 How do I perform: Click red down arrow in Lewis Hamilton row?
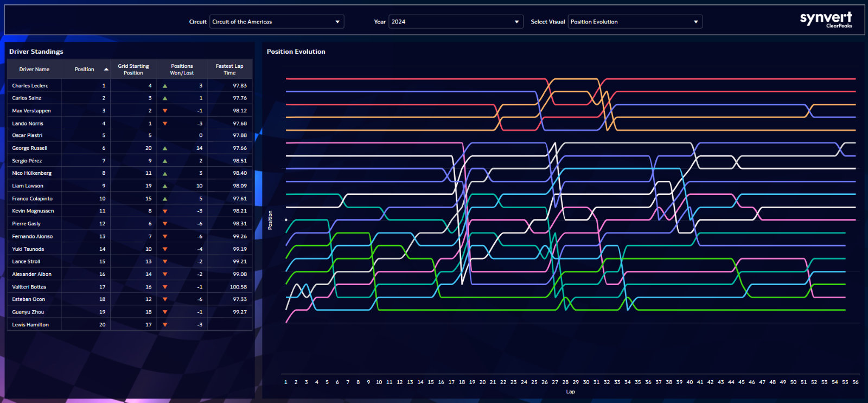165,325
